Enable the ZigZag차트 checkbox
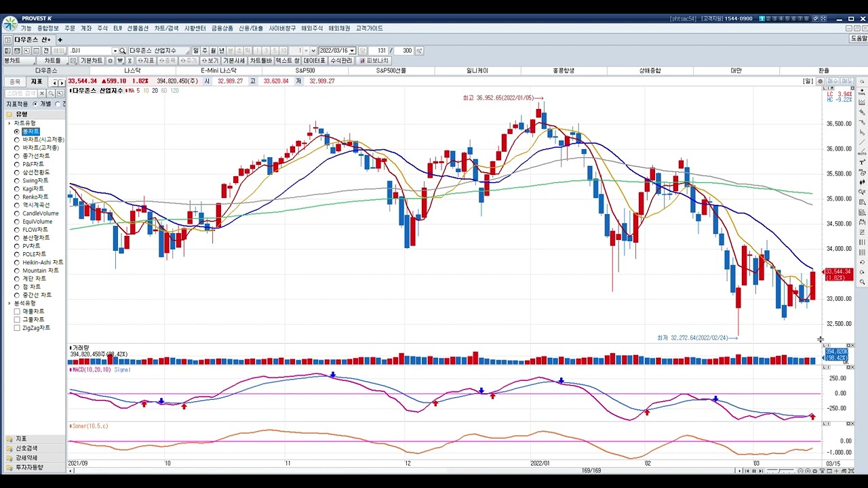This screenshot has width=868, height=488. [17, 328]
